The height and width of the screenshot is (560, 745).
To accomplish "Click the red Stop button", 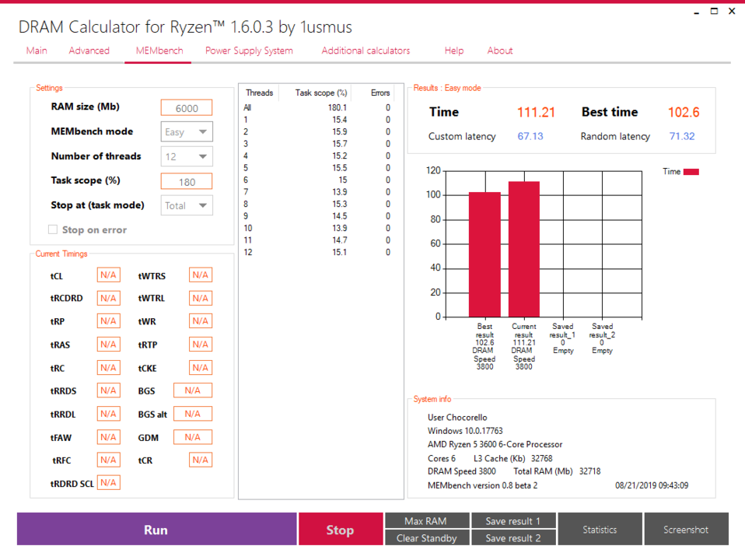I will (x=340, y=529).
